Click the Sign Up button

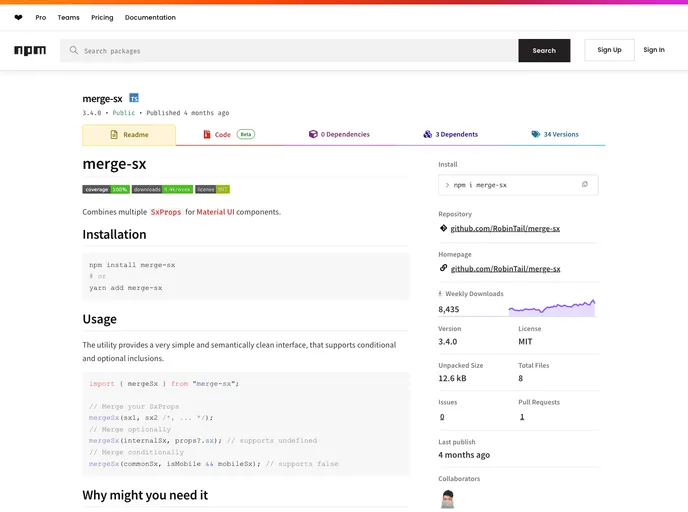point(609,50)
